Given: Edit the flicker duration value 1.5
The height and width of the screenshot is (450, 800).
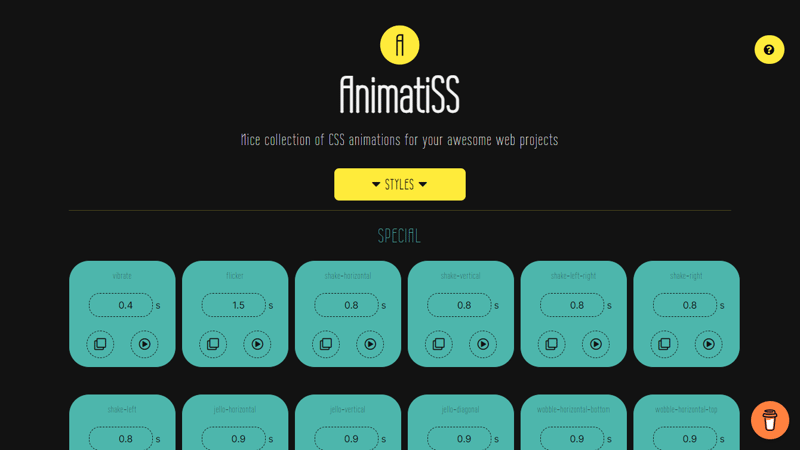Looking at the screenshot, I should coord(234,305).
